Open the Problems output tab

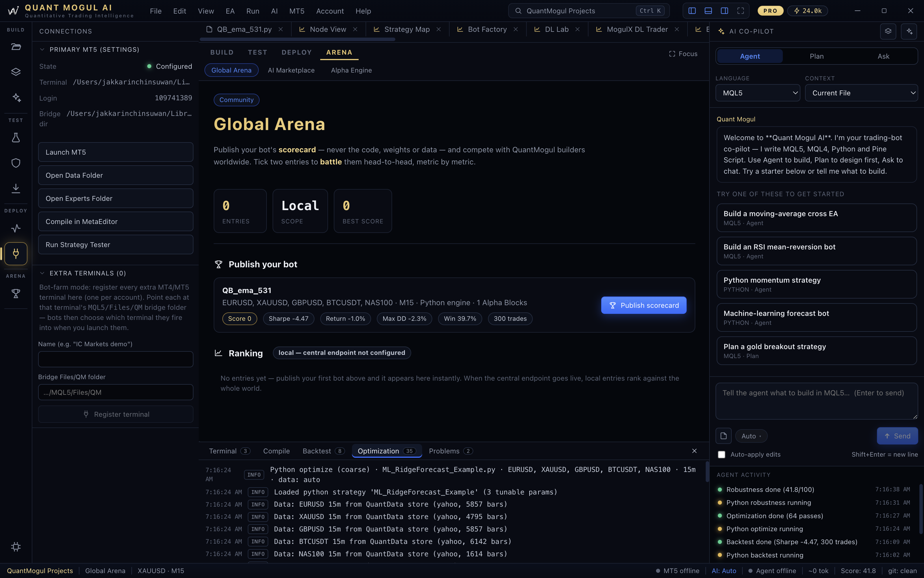pos(450,451)
